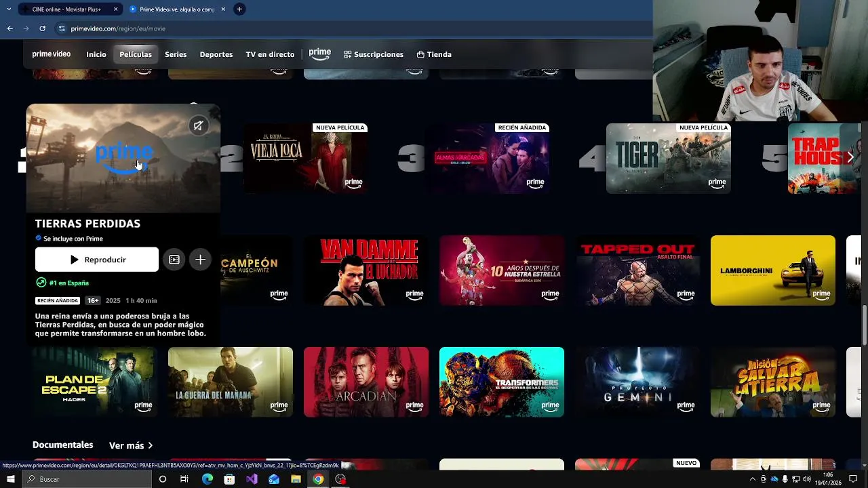Open Suscripciones in the navigation bar
868x488 pixels.
[x=374, y=54]
